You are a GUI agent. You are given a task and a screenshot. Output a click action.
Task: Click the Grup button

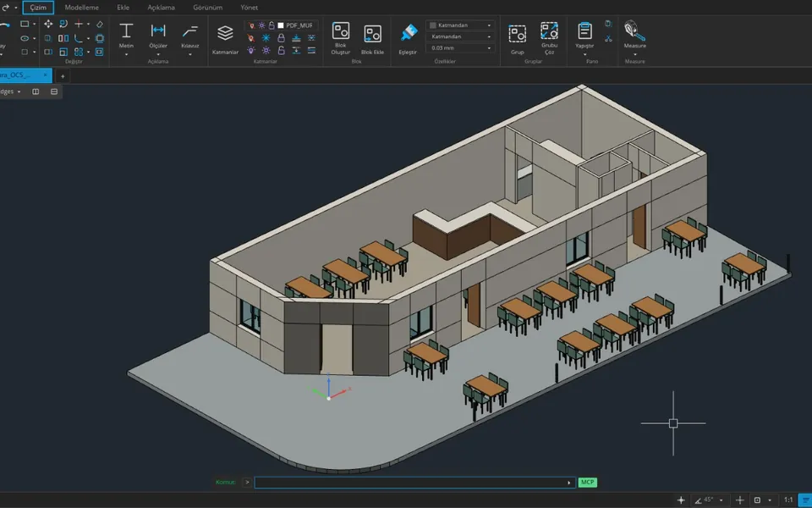(x=517, y=40)
